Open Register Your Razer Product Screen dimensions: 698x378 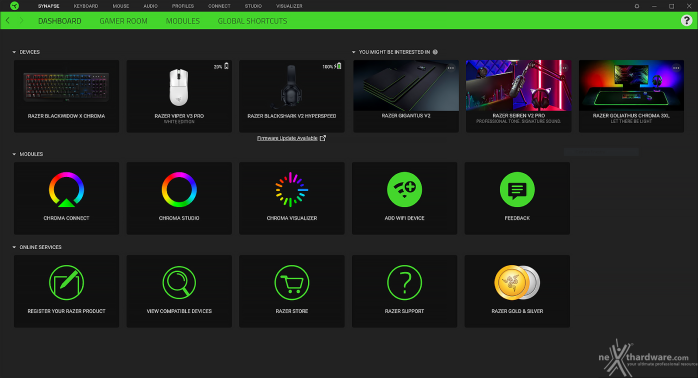[66, 291]
